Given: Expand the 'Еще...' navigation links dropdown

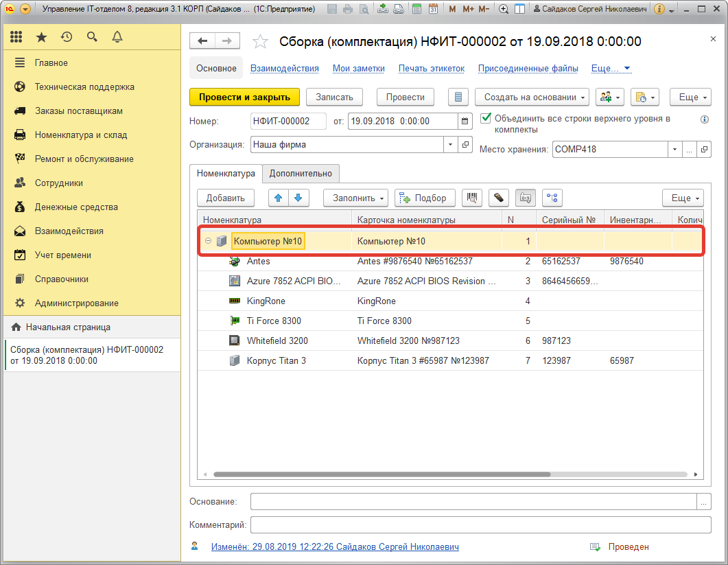Looking at the screenshot, I should tap(611, 68).
